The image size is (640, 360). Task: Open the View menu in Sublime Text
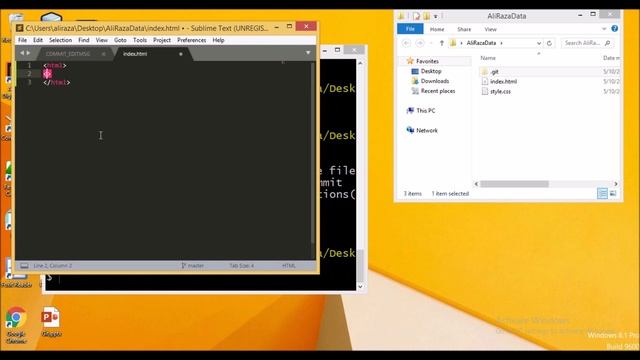[102, 40]
